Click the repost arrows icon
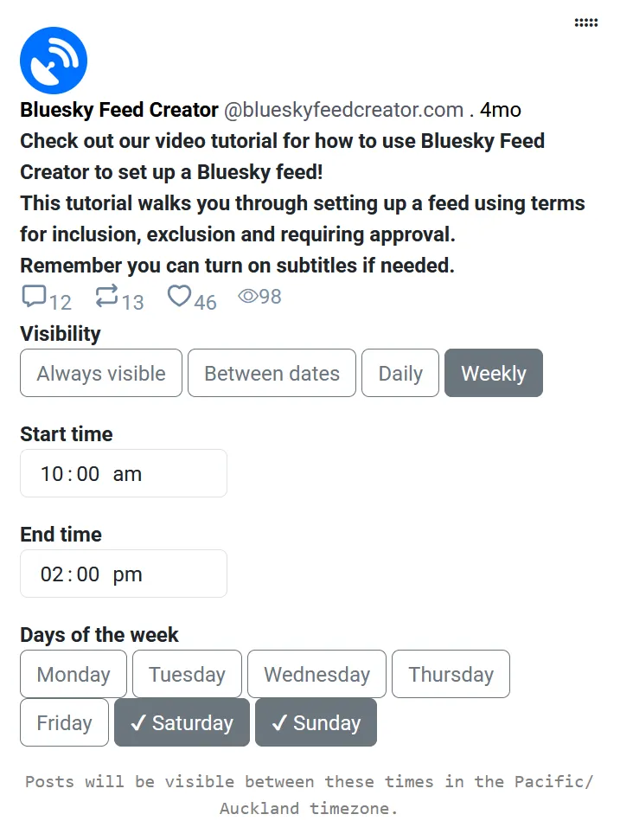Screen dimensions: 620x840 coord(106,297)
